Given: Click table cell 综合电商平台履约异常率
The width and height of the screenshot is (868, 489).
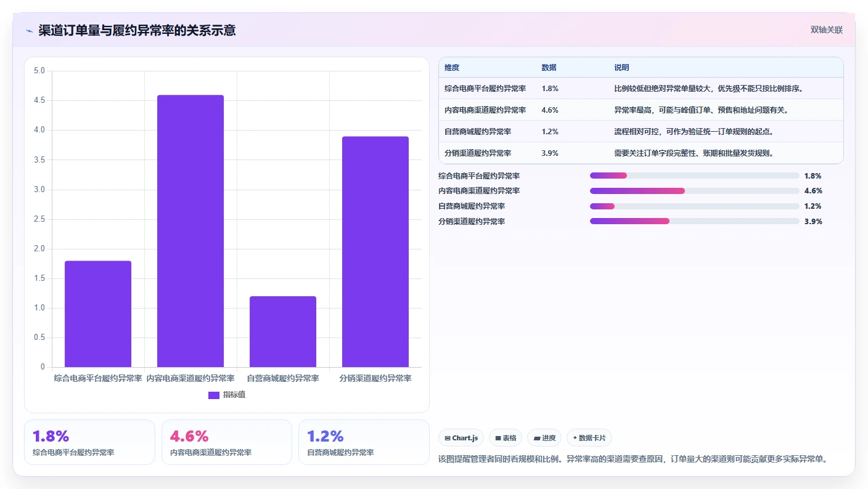Looking at the screenshot, I should (485, 89).
